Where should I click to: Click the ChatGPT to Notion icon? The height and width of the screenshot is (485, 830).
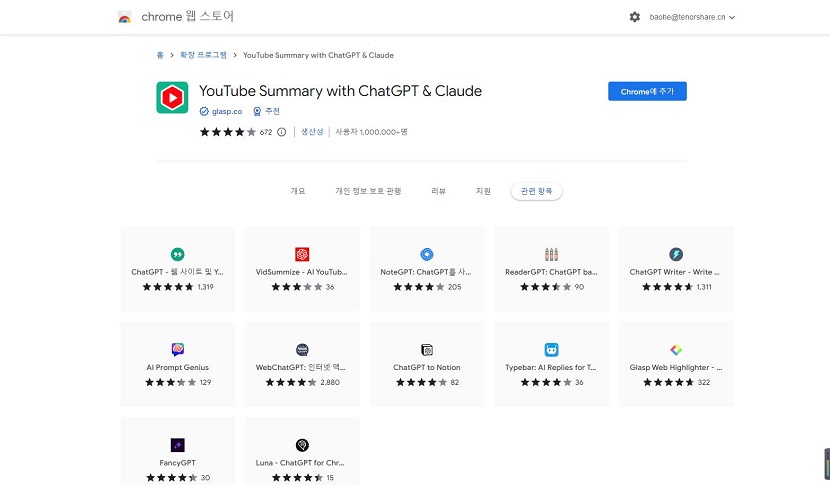tap(427, 349)
